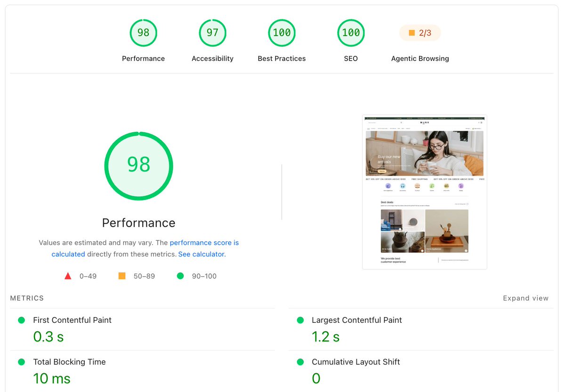Viewport: 565px width, 392px height.
Task: Open the 'See calculator' link
Action: (x=201, y=254)
